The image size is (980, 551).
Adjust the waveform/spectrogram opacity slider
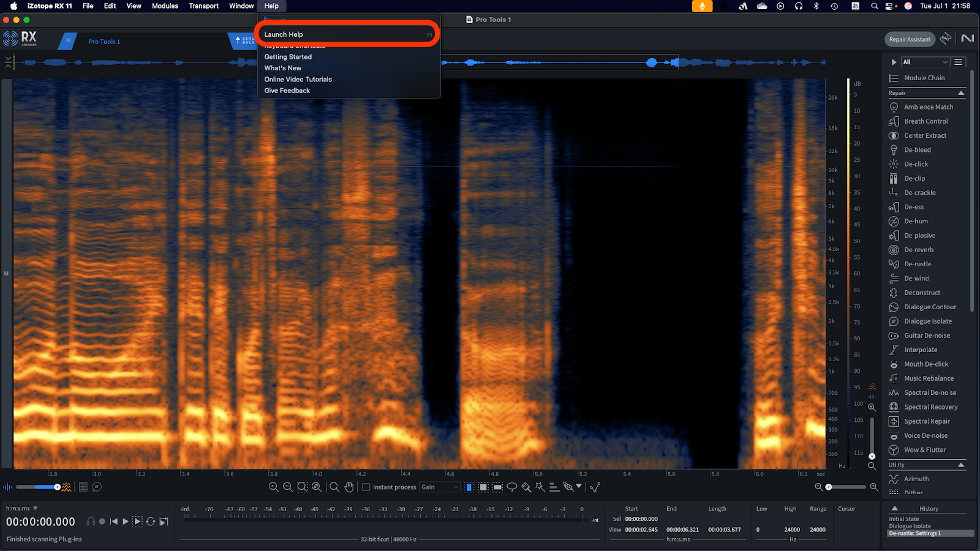pyautogui.click(x=57, y=487)
